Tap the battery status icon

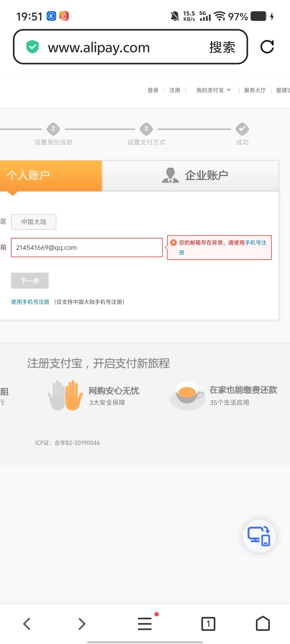coord(259,16)
